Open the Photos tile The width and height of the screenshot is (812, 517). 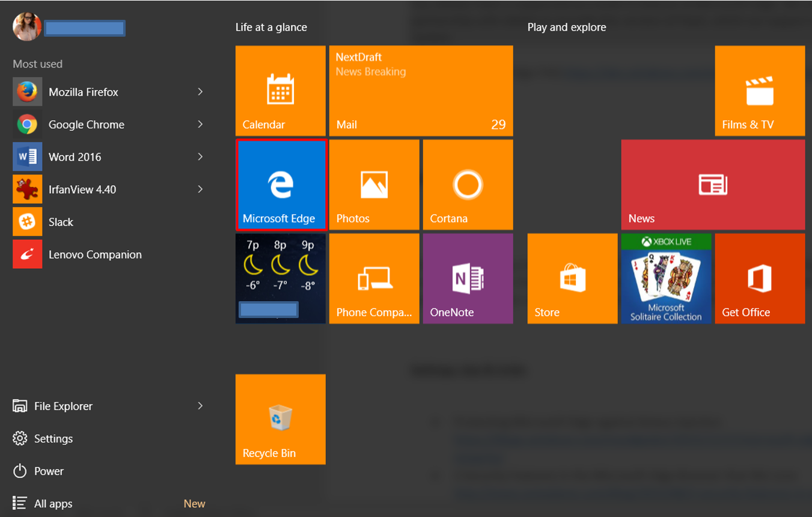click(374, 185)
